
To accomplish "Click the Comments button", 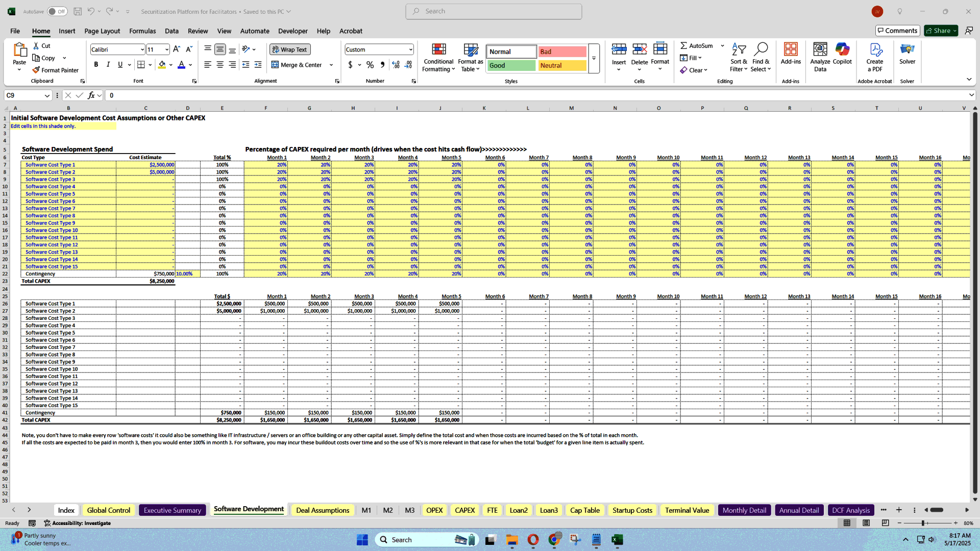I will tap(897, 31).
